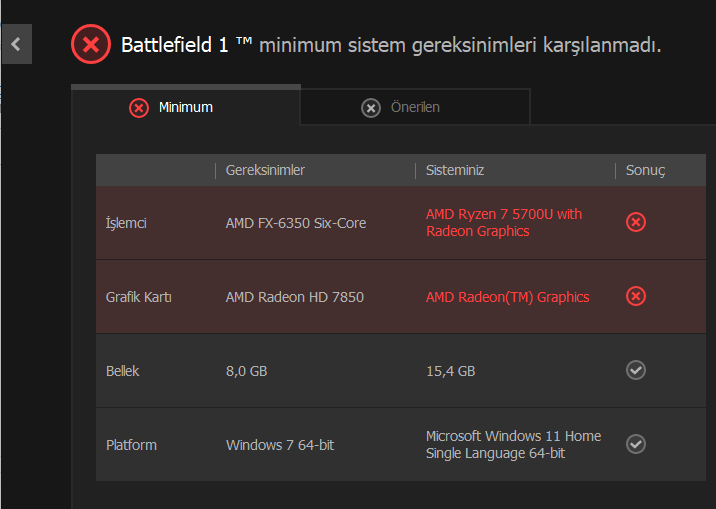This screenshot has width=716, height=509.
Task: Click the passed checkmark icon for Bellek
Action: click(636, 370)
